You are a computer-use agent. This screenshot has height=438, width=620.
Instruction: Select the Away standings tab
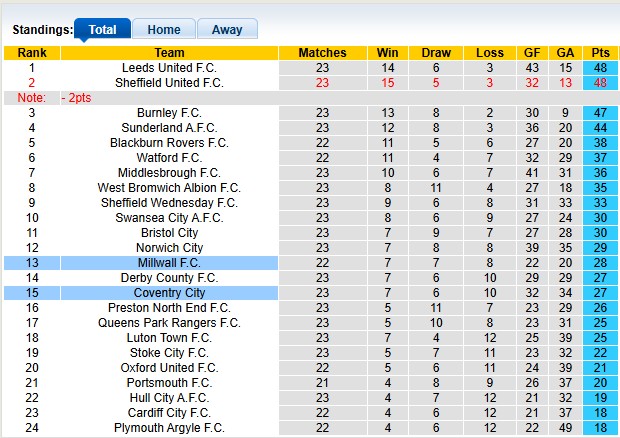click(x=227, y=29)
